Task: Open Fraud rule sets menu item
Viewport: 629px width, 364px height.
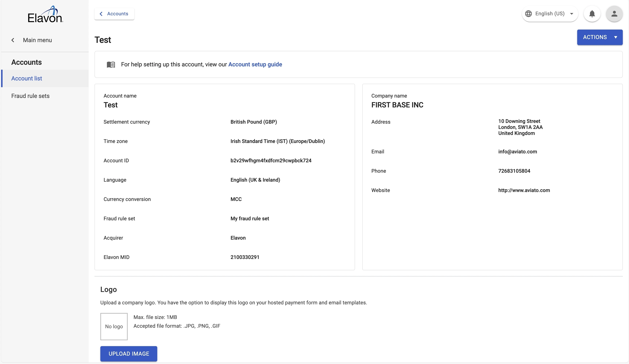Action: pos(30,96)
